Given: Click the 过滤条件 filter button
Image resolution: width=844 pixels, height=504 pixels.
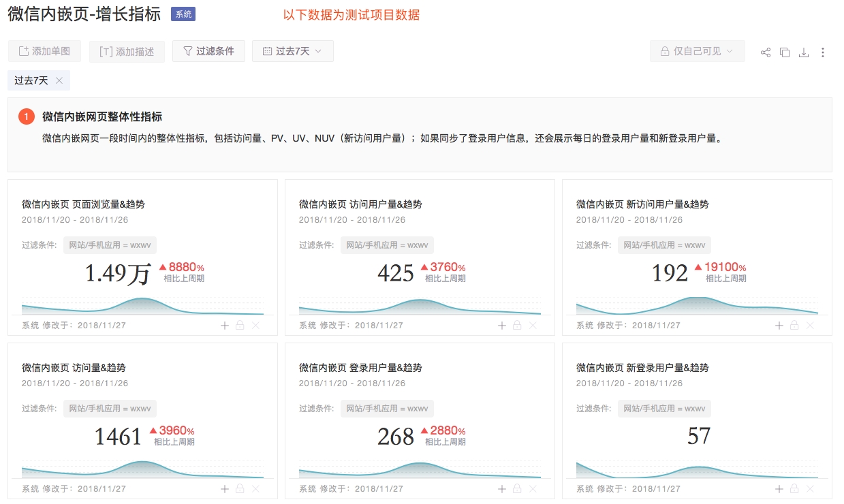Looking at the screenshot, I should tap(208, 51).
